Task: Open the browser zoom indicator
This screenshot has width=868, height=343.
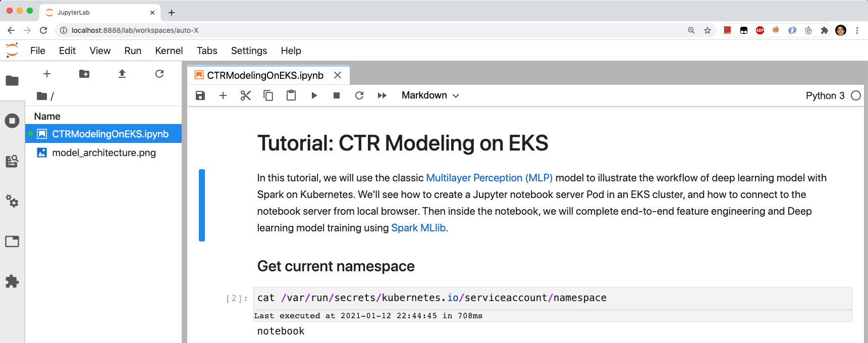Action: pos(691,30)
